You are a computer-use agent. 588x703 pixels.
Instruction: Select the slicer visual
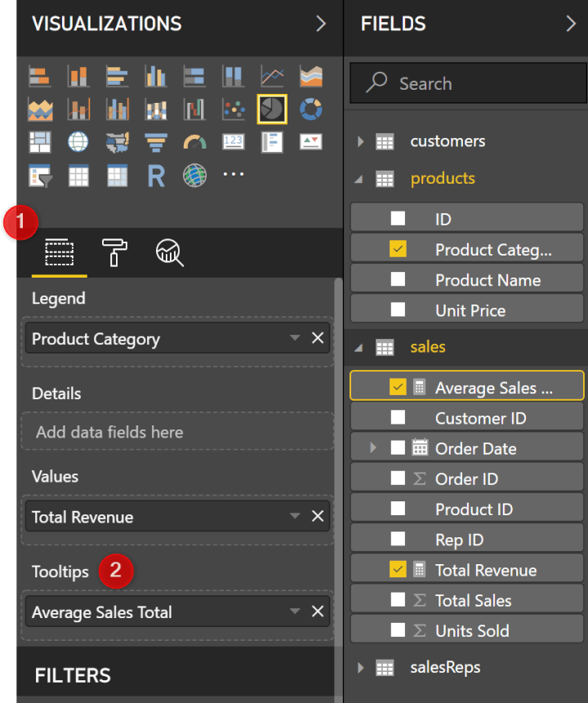[40, 176]
